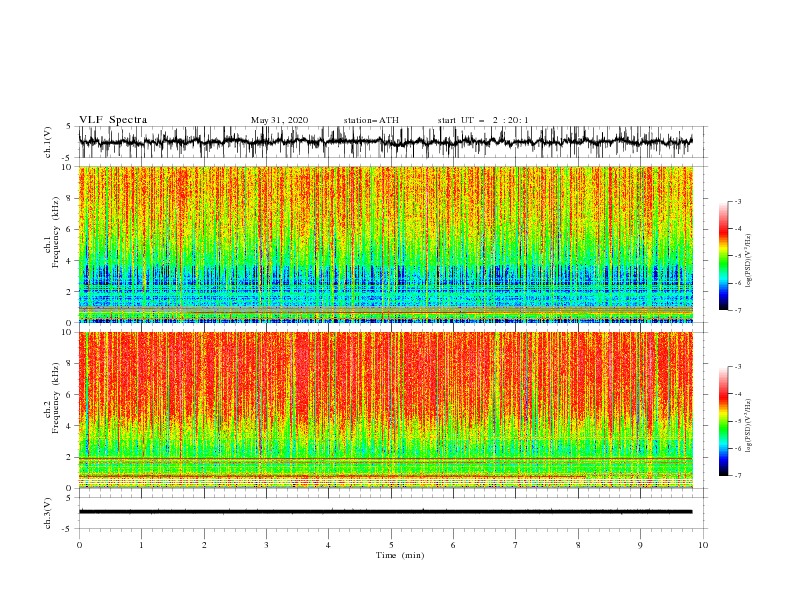Click the "6" kHz tick on ch.2 frequency axis
Image resolution: width=792 pixels, height=612 pixels.
(69, 395)
